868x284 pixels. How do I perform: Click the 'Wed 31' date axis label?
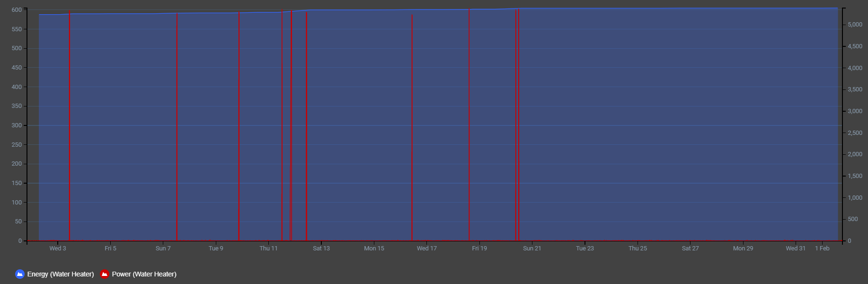coord(796,248)
